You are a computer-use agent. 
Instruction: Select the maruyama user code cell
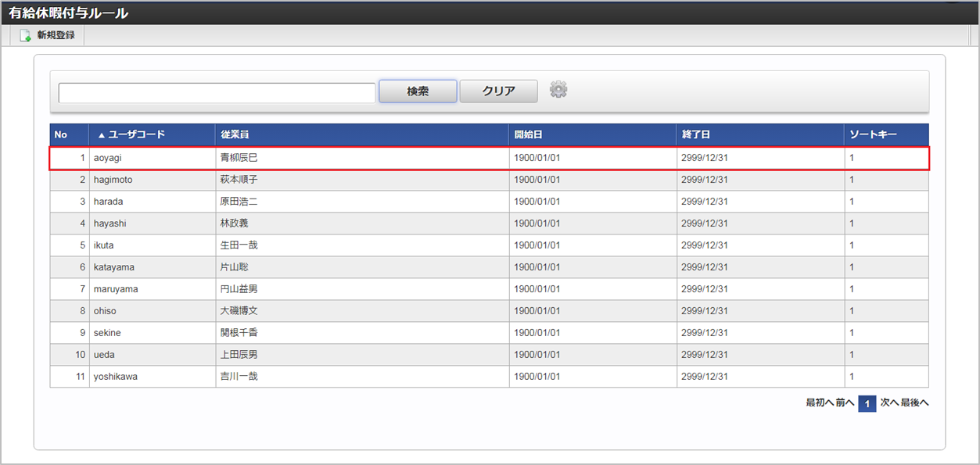[153, 289]
